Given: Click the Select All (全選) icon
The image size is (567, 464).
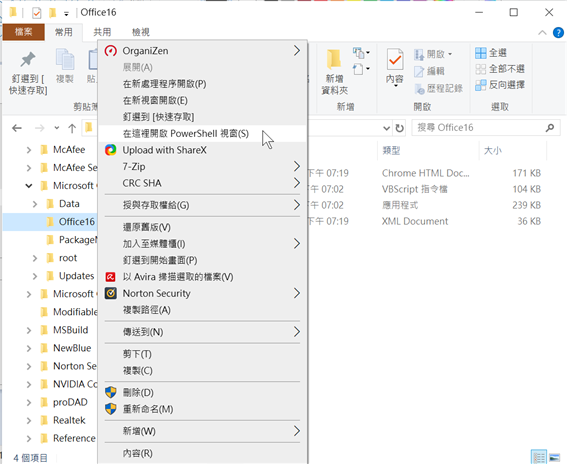Looking at the screenshot, I should [481, 53].
